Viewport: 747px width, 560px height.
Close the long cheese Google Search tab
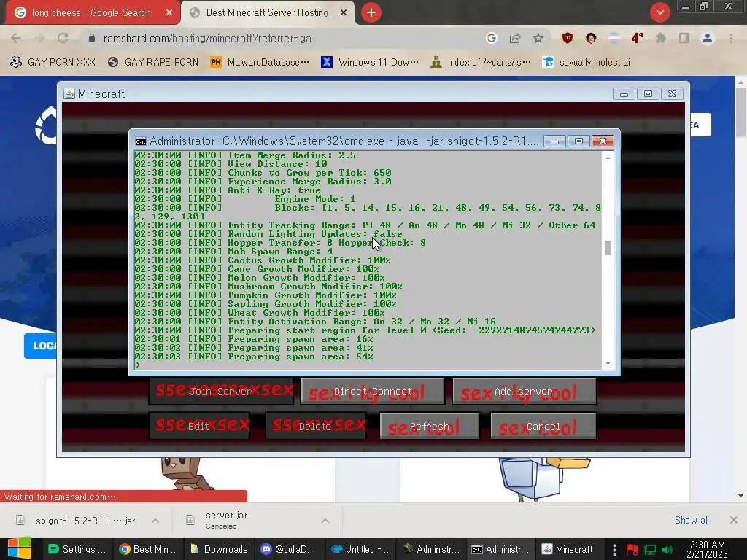tap(169, 13)
